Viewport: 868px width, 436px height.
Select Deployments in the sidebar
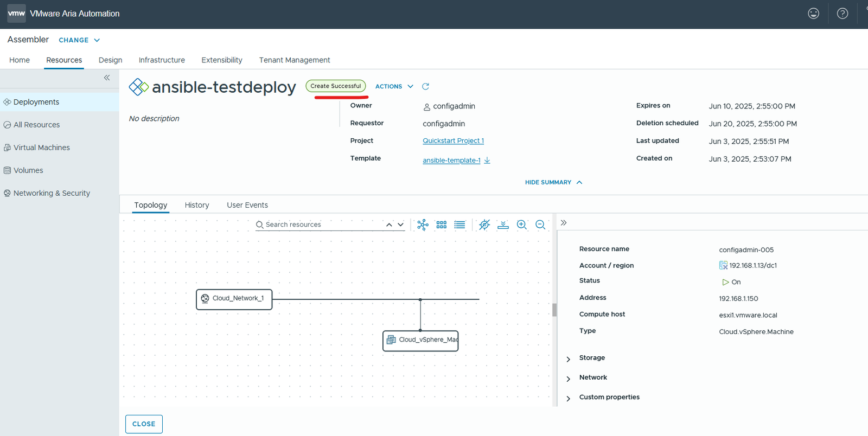click(x=59, y=102)
